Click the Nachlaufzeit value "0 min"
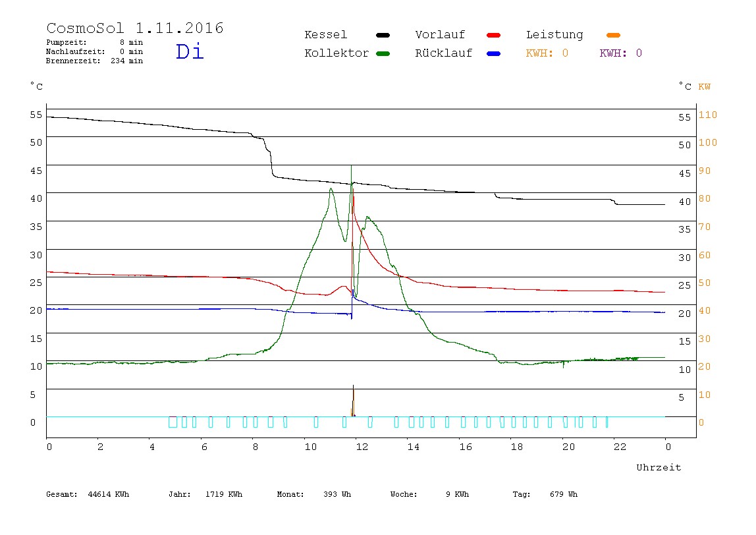The image size is (756, 535). tap(131, 51)
